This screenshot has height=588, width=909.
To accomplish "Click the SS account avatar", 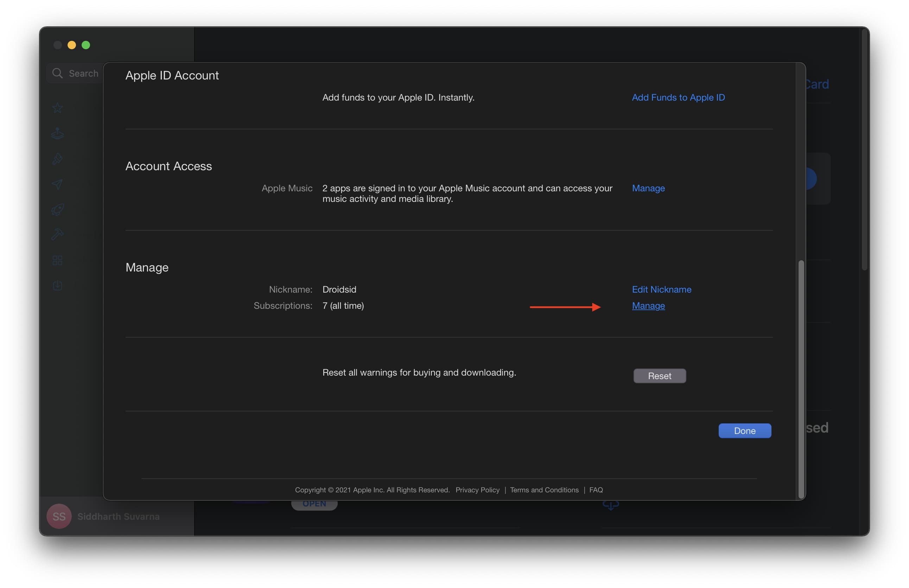I will click(59, 517).
